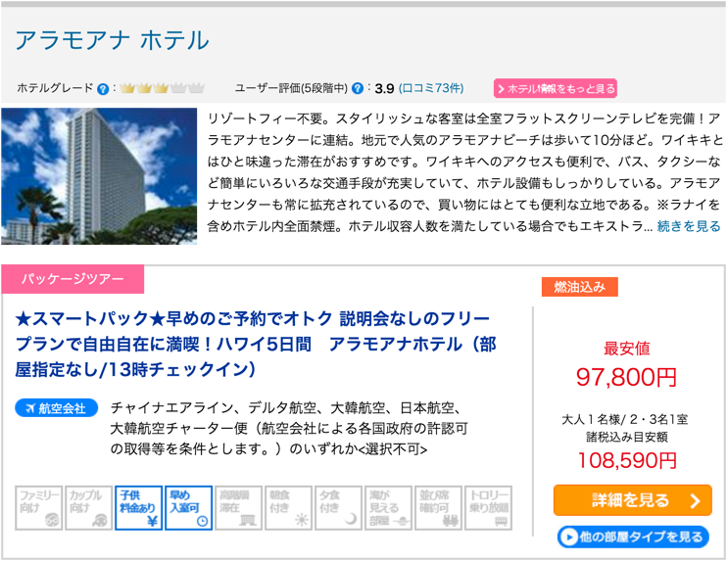Click the 海が見える部屋 feature icon
Screen dimensions: 728x562
pos(389,508)
